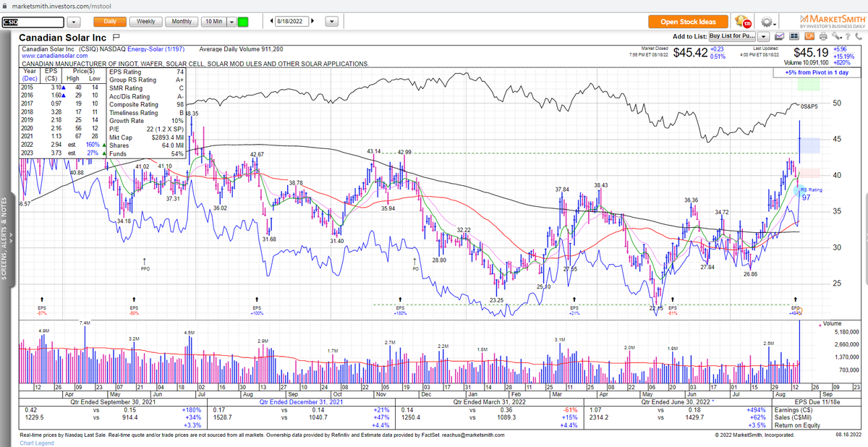Click Open Stock Ideas button
The height and width of the screenshot is (447, 868).
click(688, 22)
